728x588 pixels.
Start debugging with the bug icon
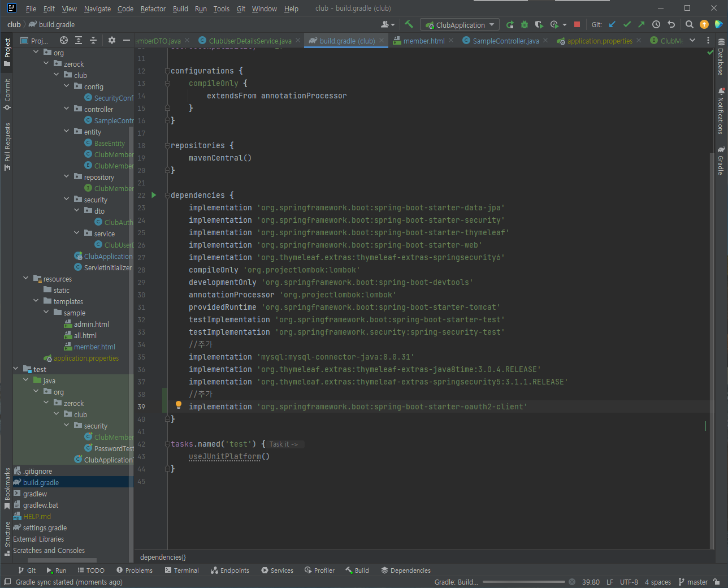pyautogui.click(x=525, y=24)
